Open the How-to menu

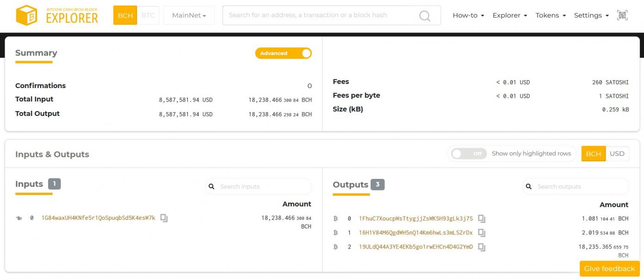(468, 15)
